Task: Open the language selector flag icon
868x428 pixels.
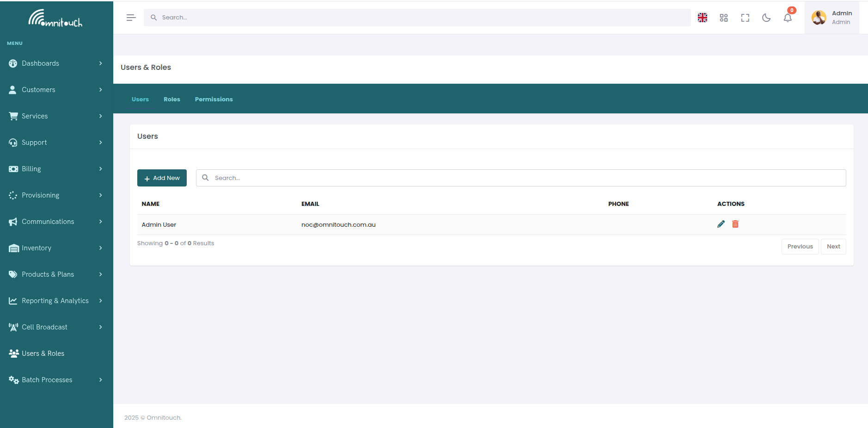Action: [702, 17]
